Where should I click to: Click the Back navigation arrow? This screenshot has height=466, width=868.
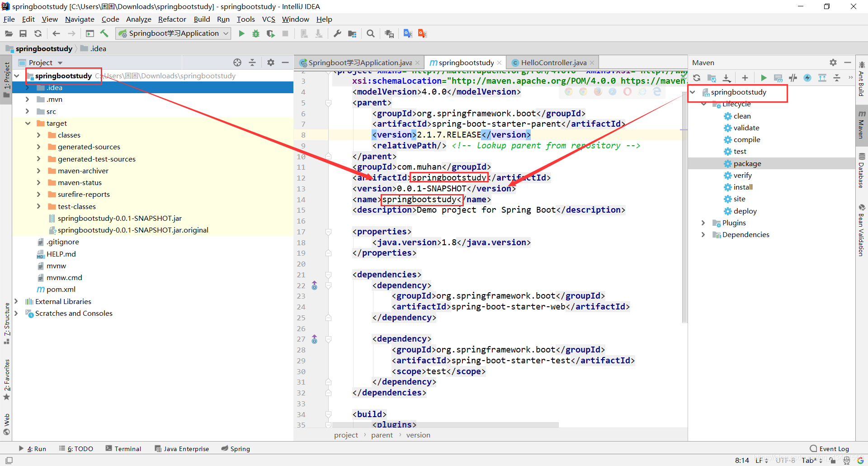pos(56,33)
